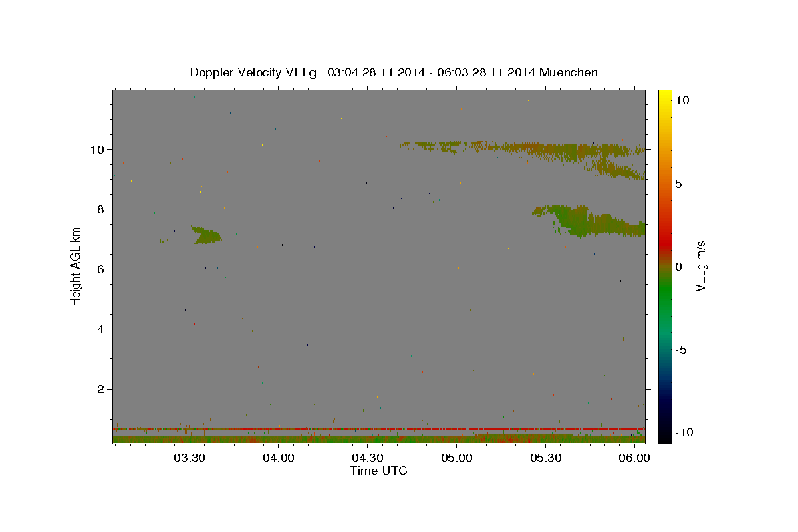Click the 04:00 time tick label
798x532 pixels.
click(x=278, y=458)
